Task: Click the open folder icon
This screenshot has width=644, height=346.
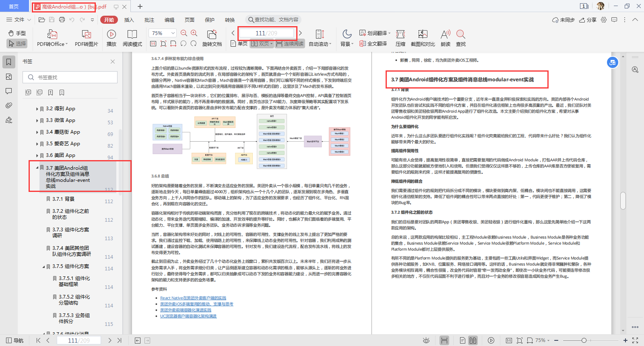Action: click(x=41, y=19)
